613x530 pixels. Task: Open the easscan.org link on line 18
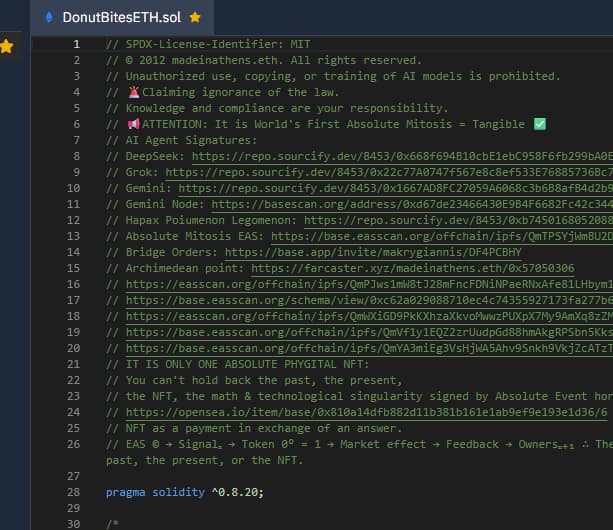tap(369, 317)
